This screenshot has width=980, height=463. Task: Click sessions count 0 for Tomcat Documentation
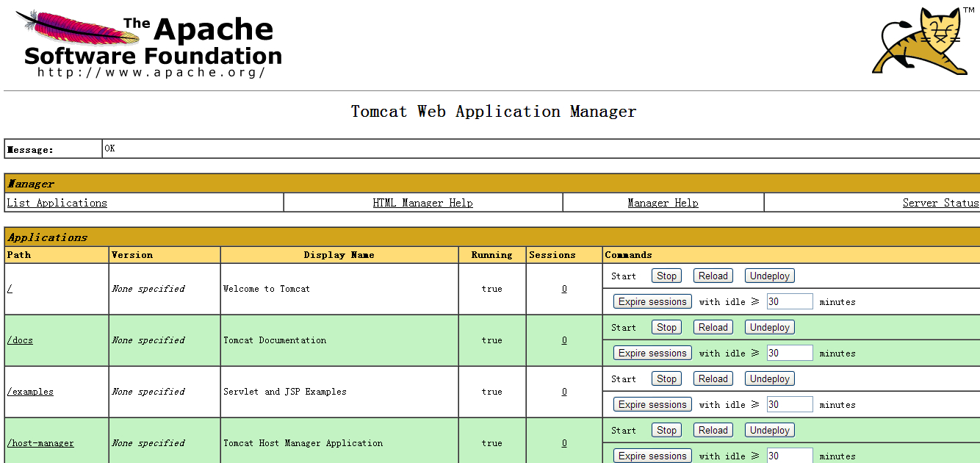pyautogui.click(x=564, y=340)
